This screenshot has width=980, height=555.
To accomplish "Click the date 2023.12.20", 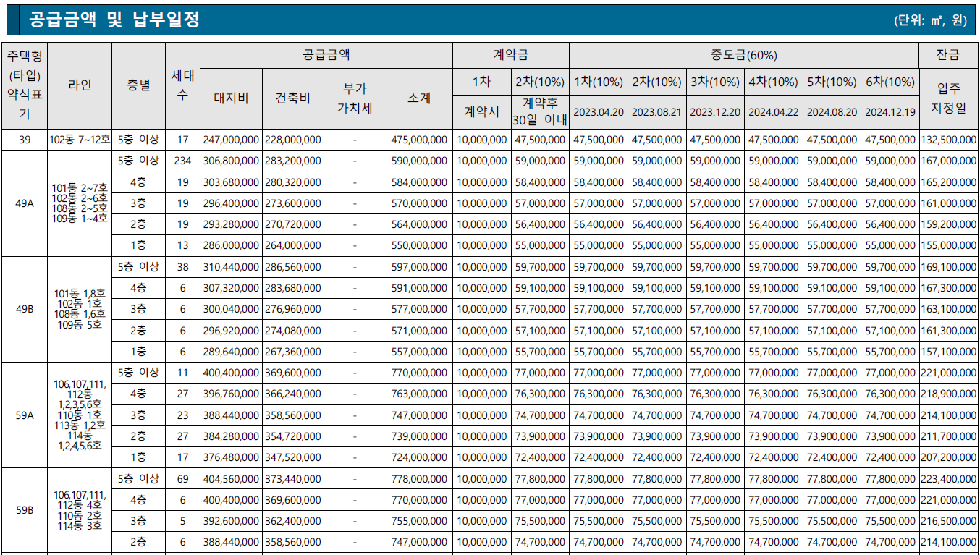I will tap(715, 112).
